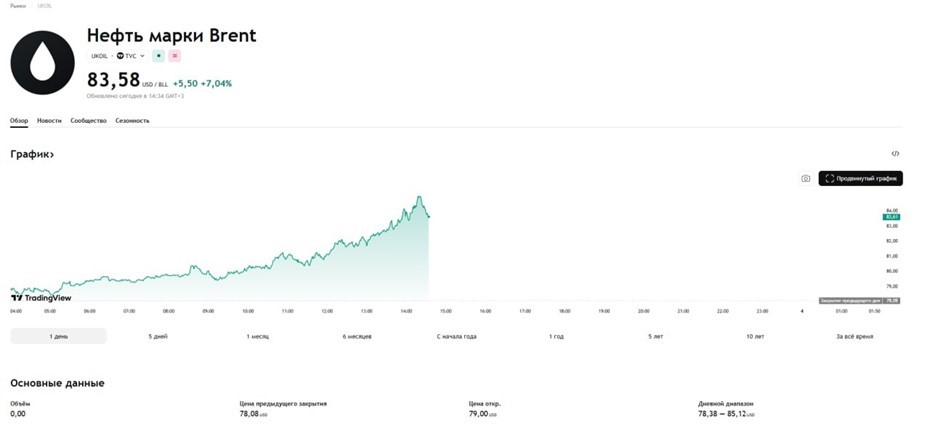Select the Обзор tab

(19, 120)
